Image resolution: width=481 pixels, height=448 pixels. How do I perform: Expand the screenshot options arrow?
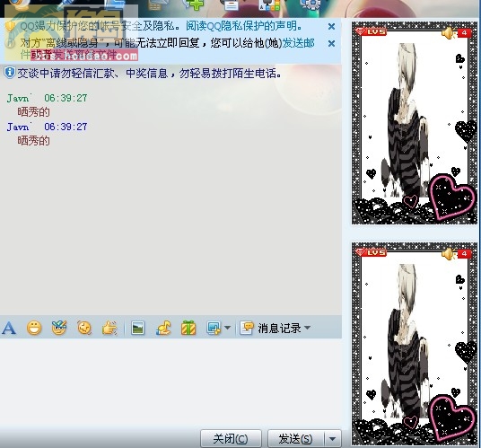pos(227,328)
